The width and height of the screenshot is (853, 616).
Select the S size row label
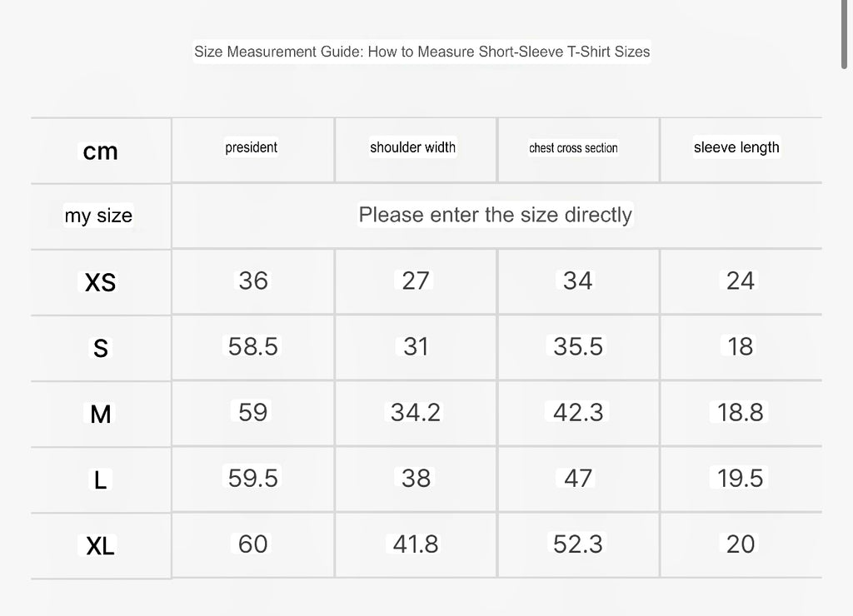(x=100, y=348)
